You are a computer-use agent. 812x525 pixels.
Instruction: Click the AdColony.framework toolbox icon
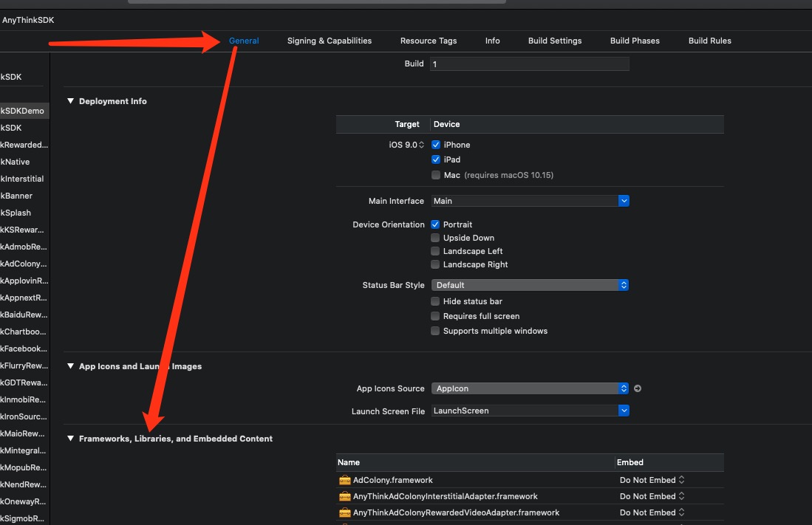point(345,480)
